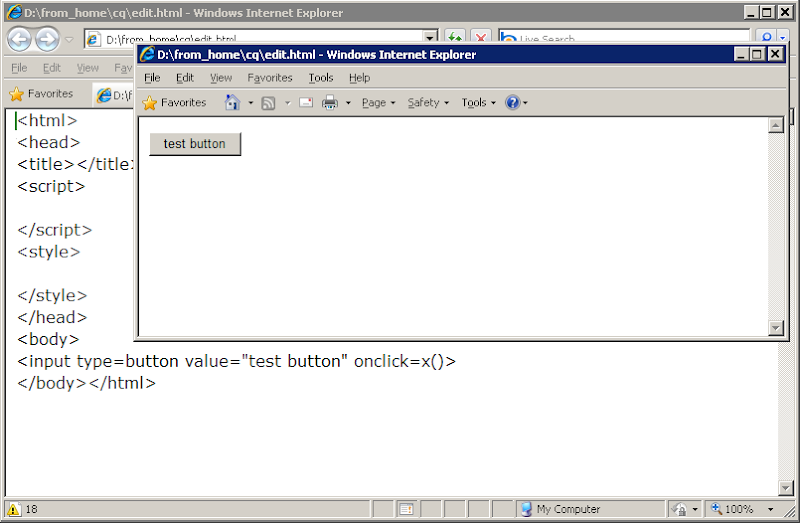The height and width of the screenshot is (523, 800).
Task: Click the popup blocker icon in status bar
Action: point(407,509)
